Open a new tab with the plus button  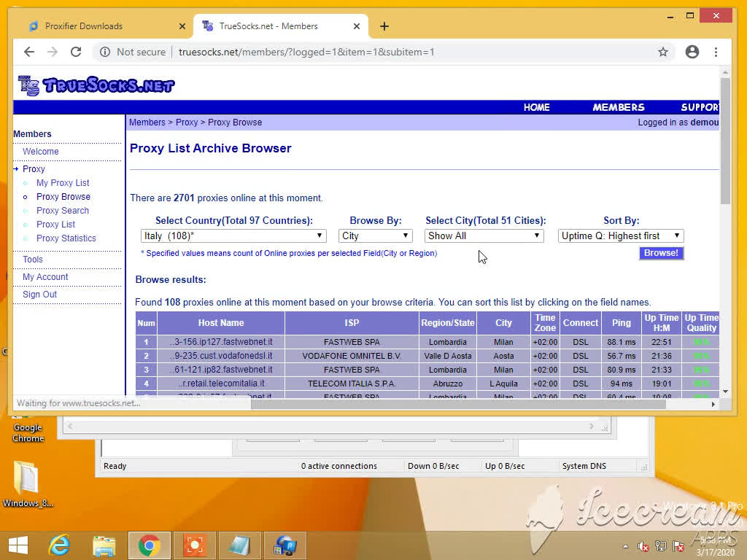click(384, 26)
